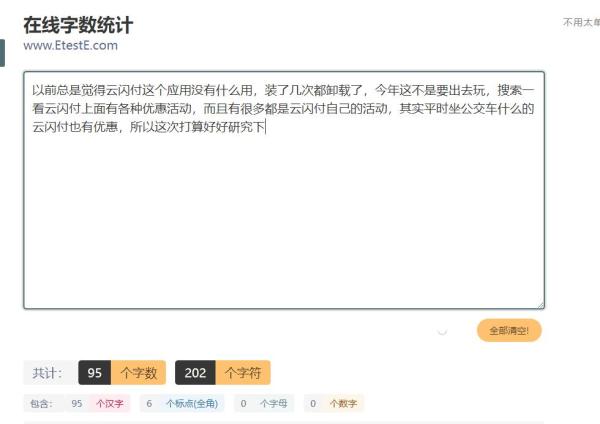Click the 包含: breakdown label
600x424 pixels.
pos(41,403)
